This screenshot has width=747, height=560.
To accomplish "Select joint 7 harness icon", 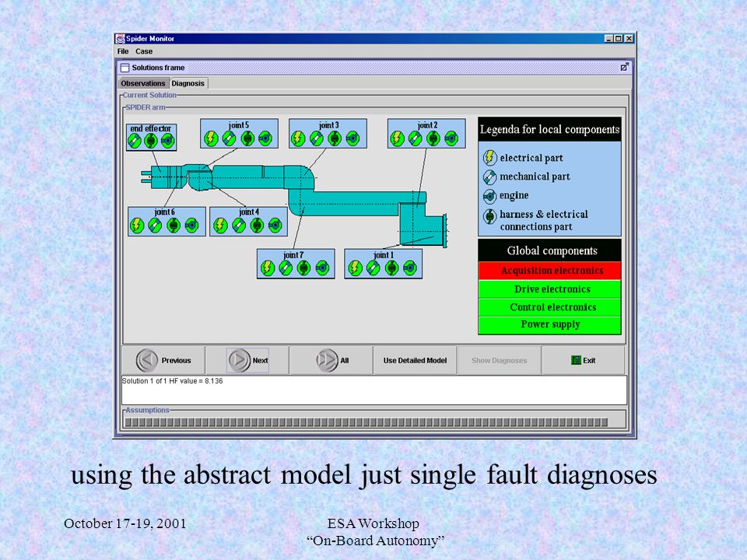I will point(303,268).
